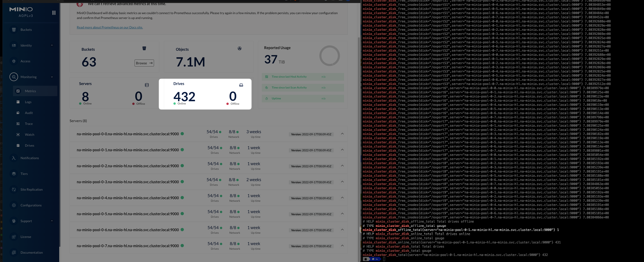Click the Notifications lambda icon

[x=14, y=158]
